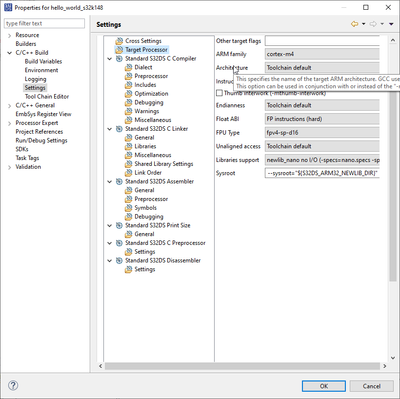Click the Cross Settings folder icon

[119, 41]
